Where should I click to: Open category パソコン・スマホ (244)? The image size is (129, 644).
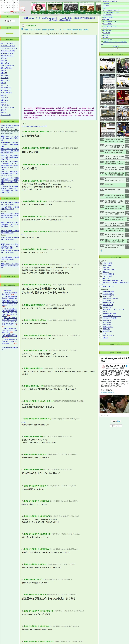[x=7, y=108]
